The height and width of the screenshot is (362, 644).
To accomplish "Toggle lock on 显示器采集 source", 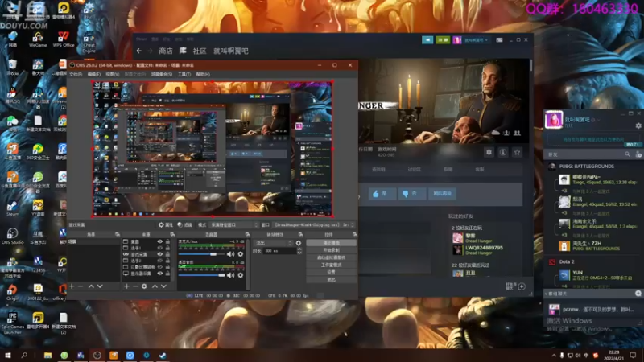I will 167,274.
